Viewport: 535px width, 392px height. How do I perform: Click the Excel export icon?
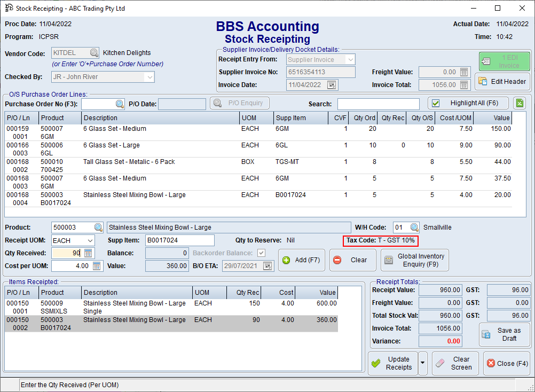[518, 103]
